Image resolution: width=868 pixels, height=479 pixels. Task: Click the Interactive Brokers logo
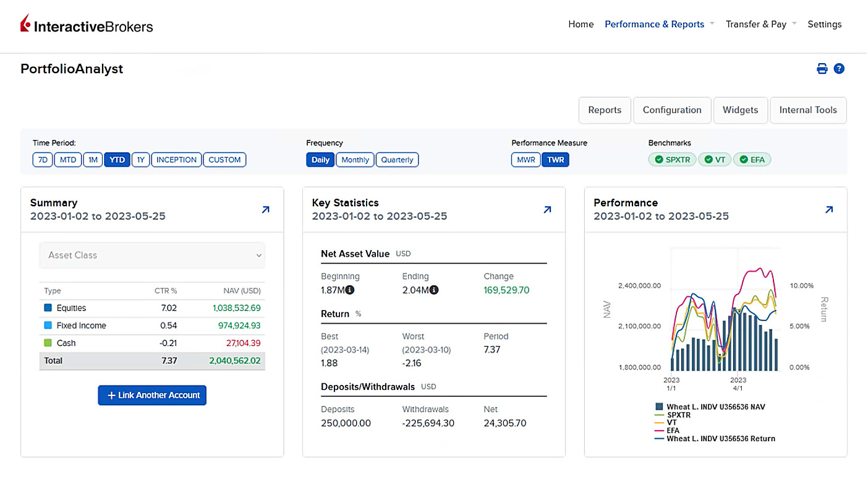pos(86,25)
